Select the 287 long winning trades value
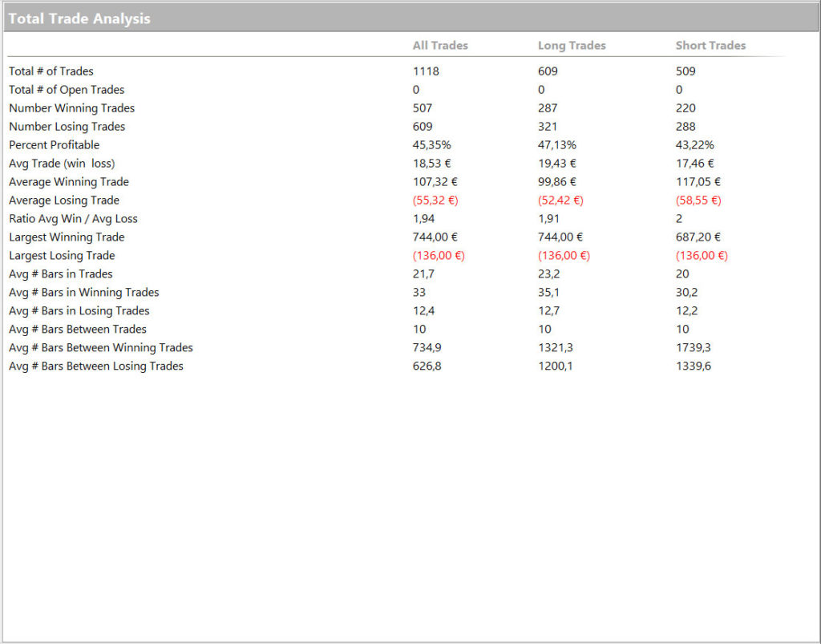The width and height of the screenshot is (821, 644). point(548,108)
